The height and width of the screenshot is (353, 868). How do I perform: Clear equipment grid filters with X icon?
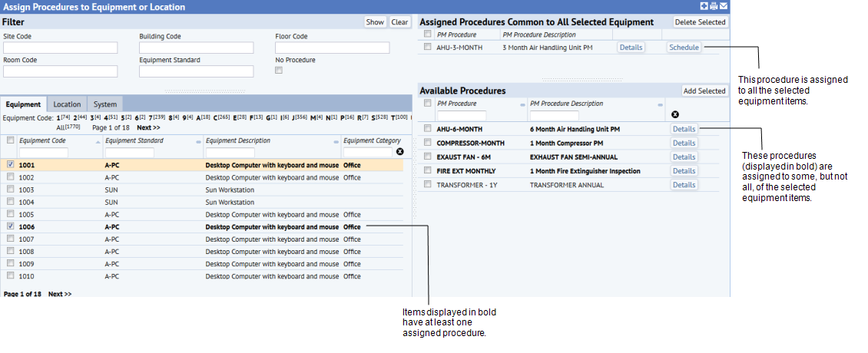[x=400, y=152]
